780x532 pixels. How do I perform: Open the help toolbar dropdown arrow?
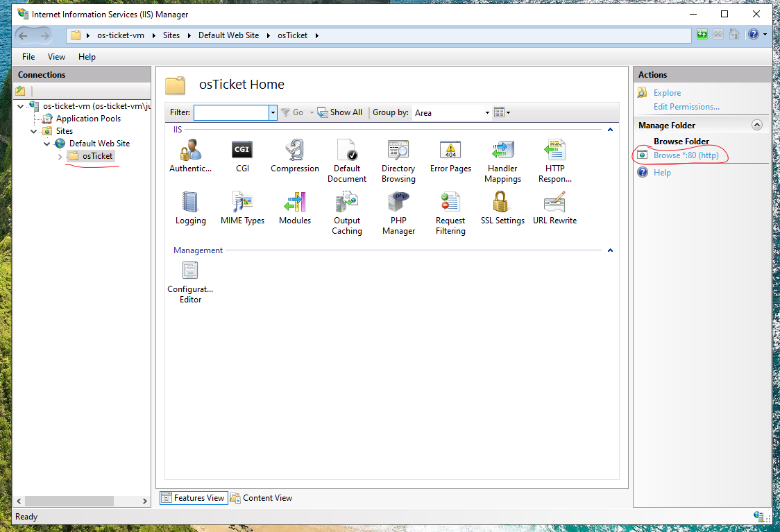click(765, 34)
